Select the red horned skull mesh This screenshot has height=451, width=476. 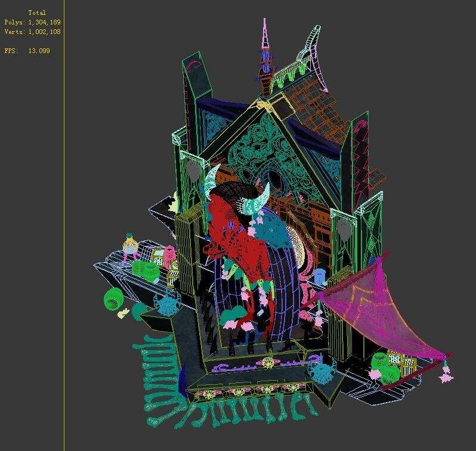pyautogui.click(x=240, y=240)
